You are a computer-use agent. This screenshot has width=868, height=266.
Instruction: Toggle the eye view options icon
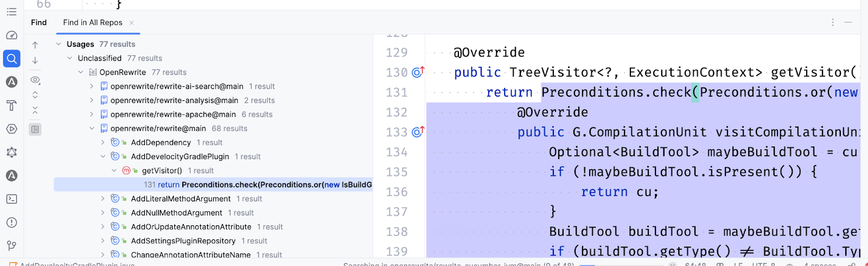pyautogui.click(x=35, y=80)
